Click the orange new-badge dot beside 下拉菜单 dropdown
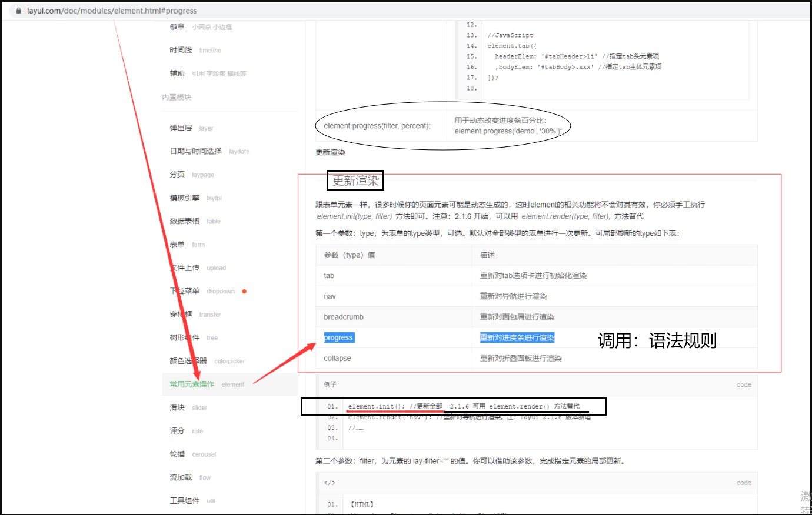This screenshot has width=812, height=515. tap(245, 290)
